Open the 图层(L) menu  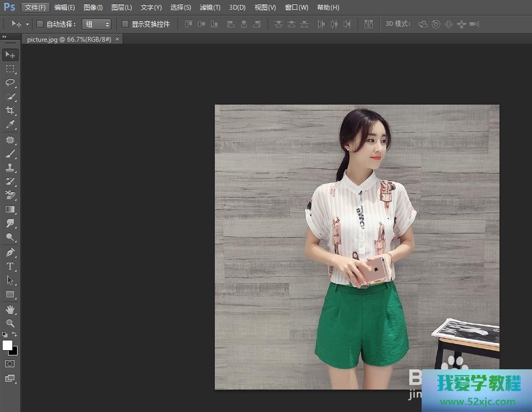click(122, 7)
